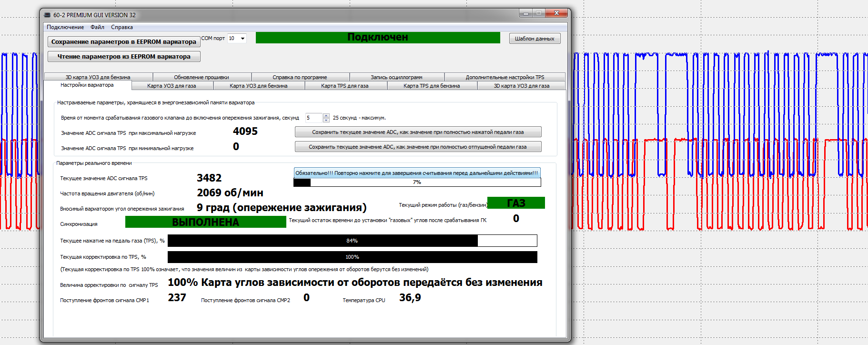Click the application icon in title bar
The height and width of the screenshot is (345, 868).
point(47,15)
